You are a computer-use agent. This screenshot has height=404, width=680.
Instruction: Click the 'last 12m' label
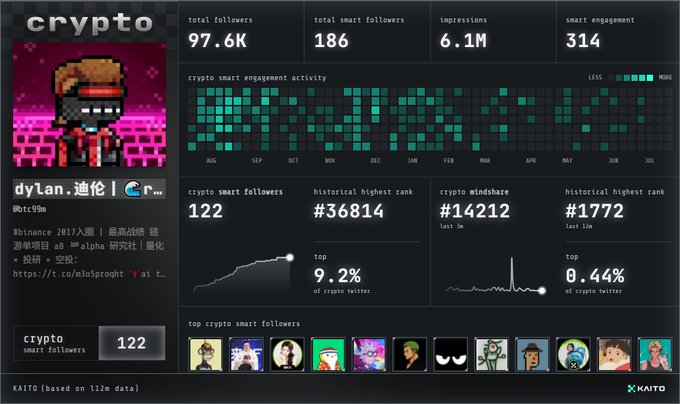579,226
